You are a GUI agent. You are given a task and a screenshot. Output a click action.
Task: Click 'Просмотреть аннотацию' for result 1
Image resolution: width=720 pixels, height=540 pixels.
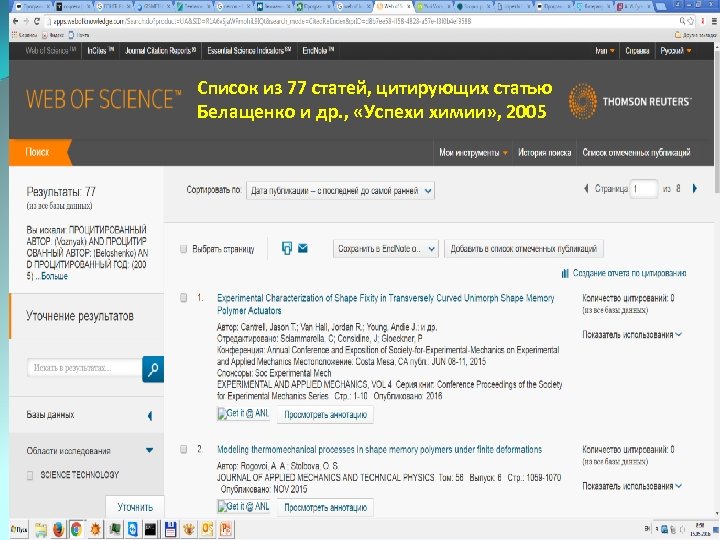pyautogui.click(x=325, y=414)
